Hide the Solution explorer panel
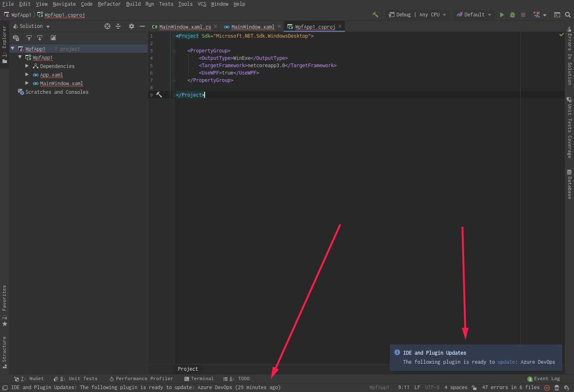Image resolution: width=574 pixels, height=392 pixels. (x=142, y=26)
